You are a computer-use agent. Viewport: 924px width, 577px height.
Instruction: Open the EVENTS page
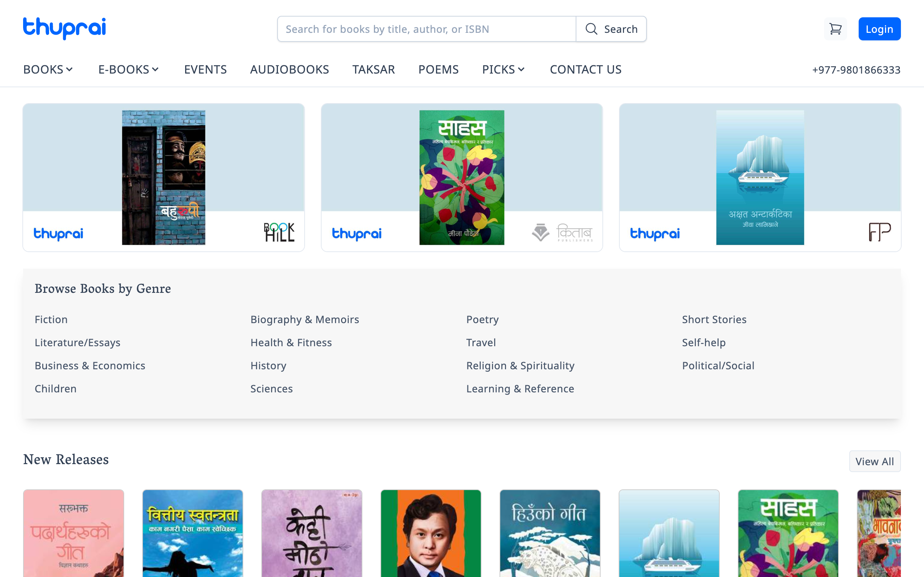point(205,70)
